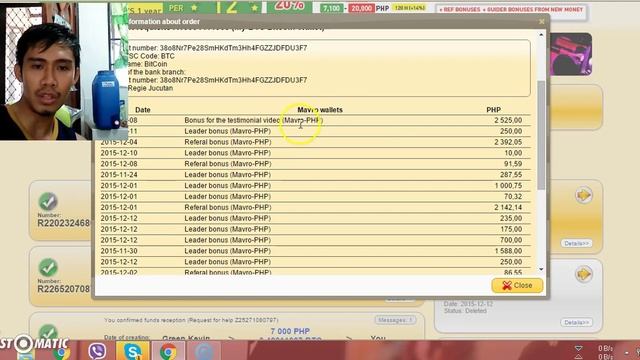Click the 2015-12-02 Referal bonus row
Image resolution: width=640 pixels, height=360 pixels.
click(315, 272)
